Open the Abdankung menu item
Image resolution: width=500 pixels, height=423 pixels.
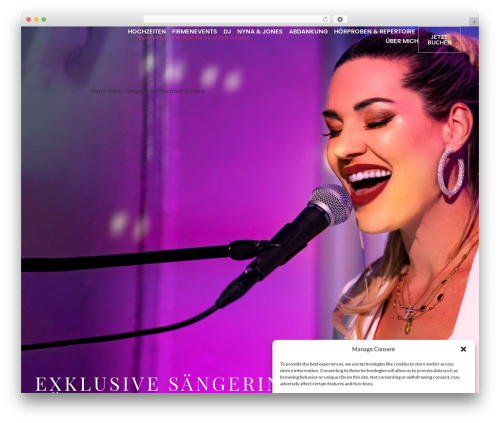coord(308,32)
